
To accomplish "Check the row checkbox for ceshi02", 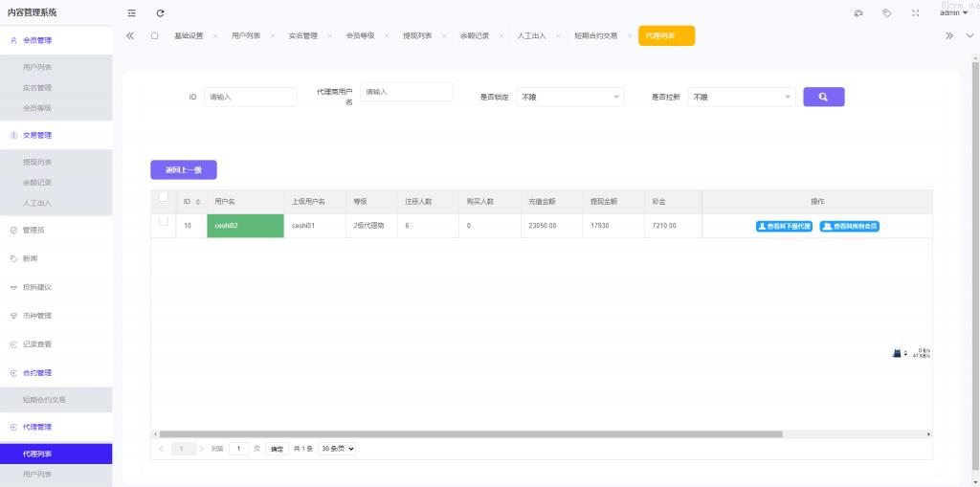I will (163, 221).
